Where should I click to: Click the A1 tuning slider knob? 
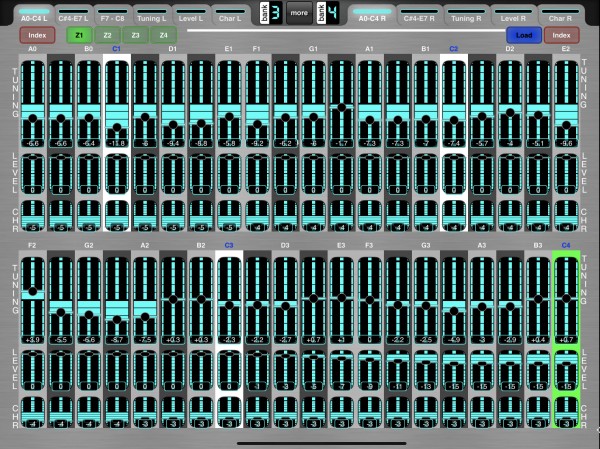(x=369, y=120)
